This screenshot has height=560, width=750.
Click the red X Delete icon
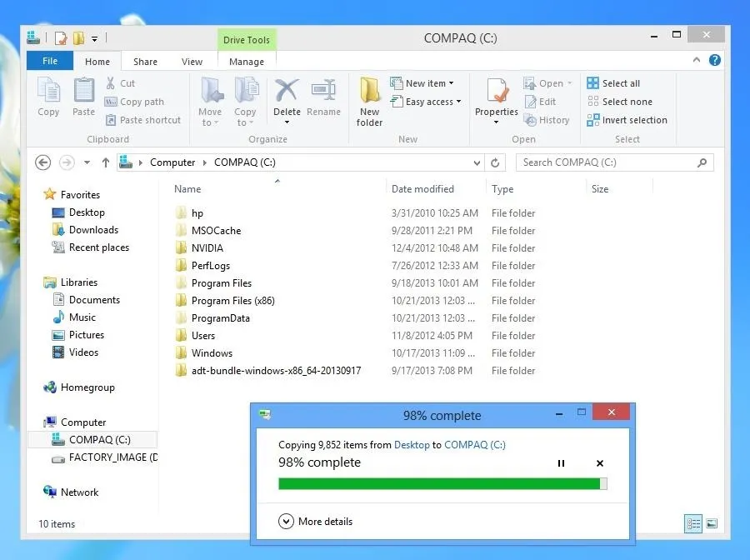pos(287,90)
